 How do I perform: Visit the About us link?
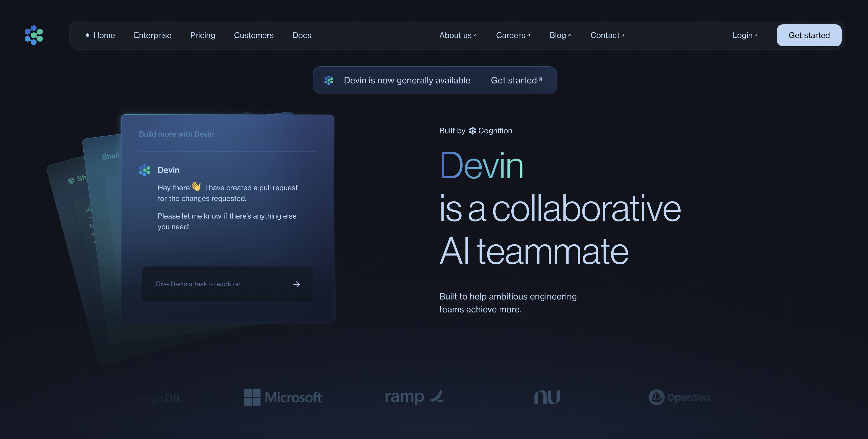point(458,35)
